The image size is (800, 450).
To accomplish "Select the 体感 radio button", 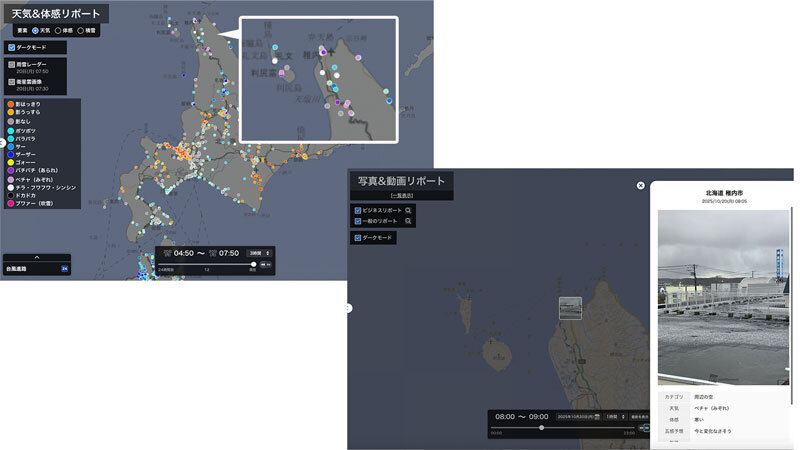I will point(58,31).
